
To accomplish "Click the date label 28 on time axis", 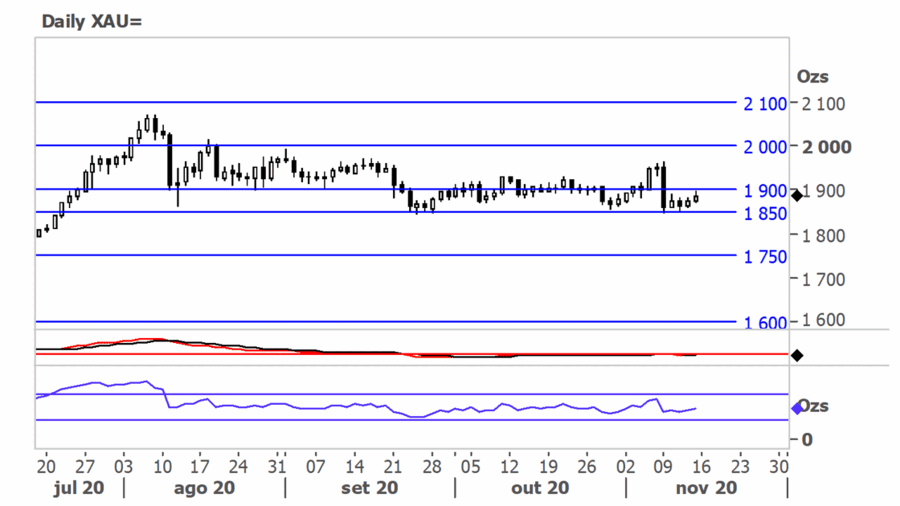I will (x=432, y=466).
